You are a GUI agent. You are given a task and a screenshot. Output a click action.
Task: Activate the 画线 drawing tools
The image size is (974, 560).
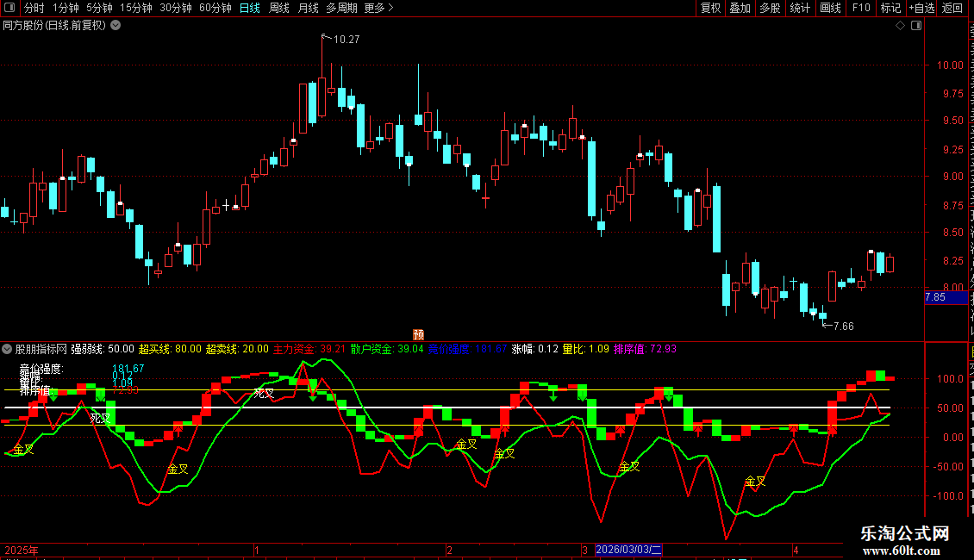point(830,8)
